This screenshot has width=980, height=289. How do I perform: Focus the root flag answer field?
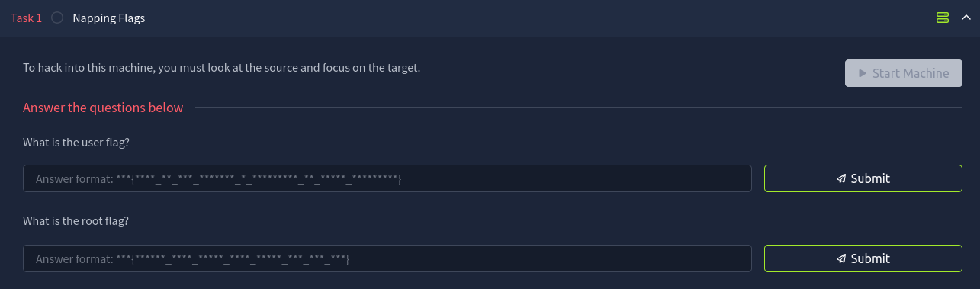[x=387, y=258]
